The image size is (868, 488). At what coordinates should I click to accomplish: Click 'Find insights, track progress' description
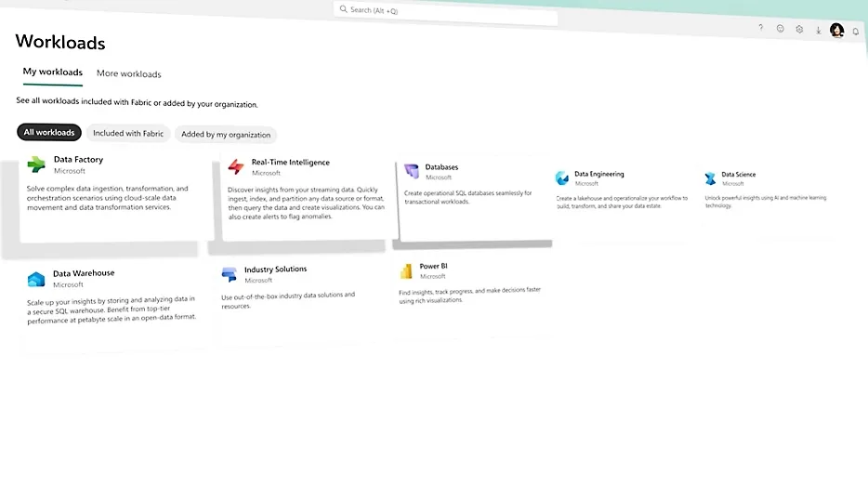[x=469, y=296]
